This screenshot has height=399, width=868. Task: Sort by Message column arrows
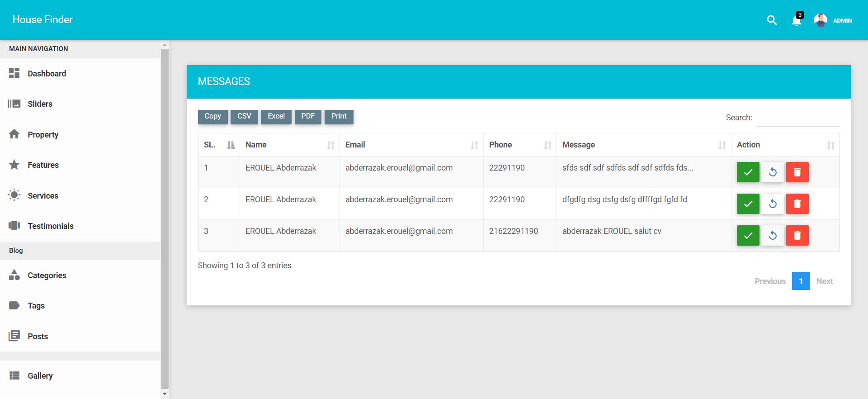pyautogui.click(x=722, y=145)
